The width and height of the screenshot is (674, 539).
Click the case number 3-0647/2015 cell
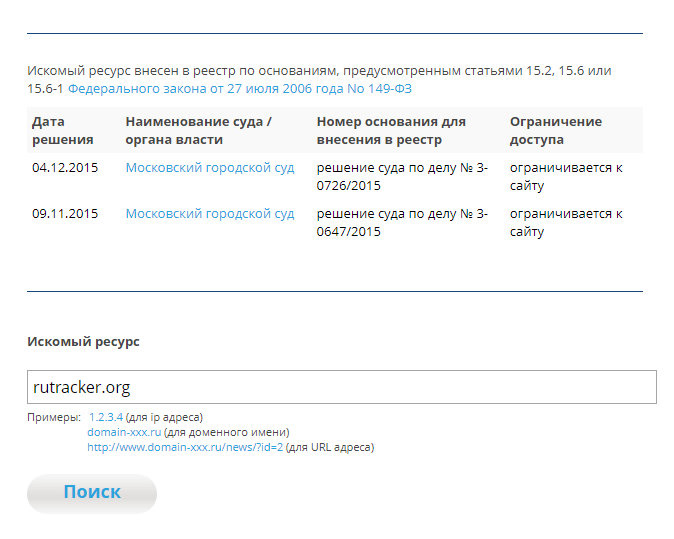coord(402,223)
